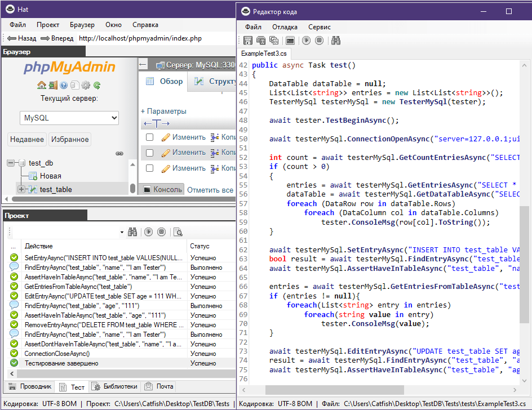Collapse the test_db tree node
This screenshot has height=410, width=532.
[11, 163]
